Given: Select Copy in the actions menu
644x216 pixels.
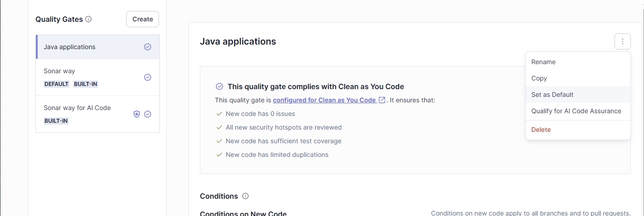Looking at the screenshot, I should point(539,78).
